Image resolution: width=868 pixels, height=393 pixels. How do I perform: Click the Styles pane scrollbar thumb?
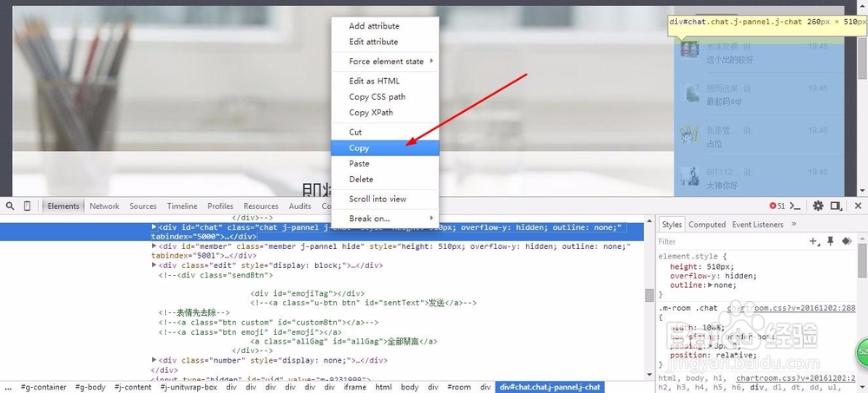(863, 261)
